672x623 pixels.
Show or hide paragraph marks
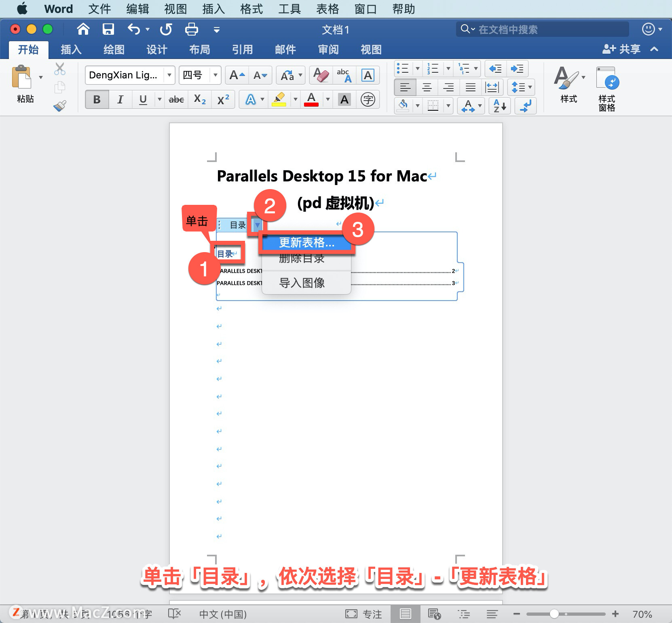[x=526, y=106]
